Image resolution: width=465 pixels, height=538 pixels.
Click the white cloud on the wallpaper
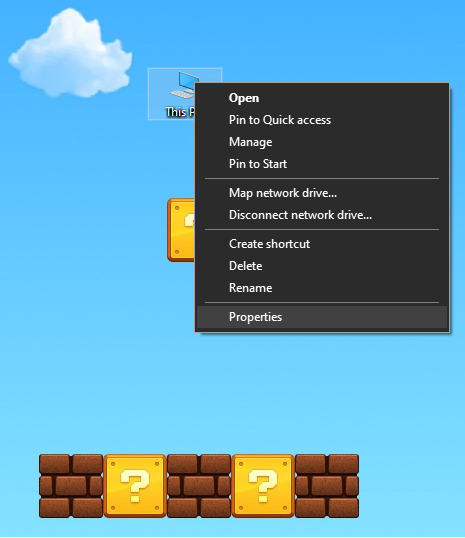pos(70,53)
